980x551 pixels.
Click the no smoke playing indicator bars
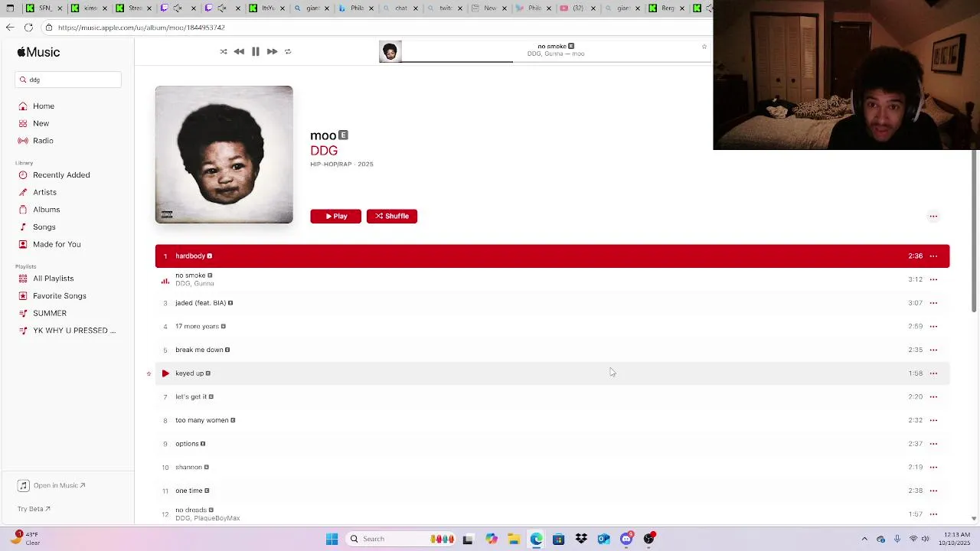point(165,280)
